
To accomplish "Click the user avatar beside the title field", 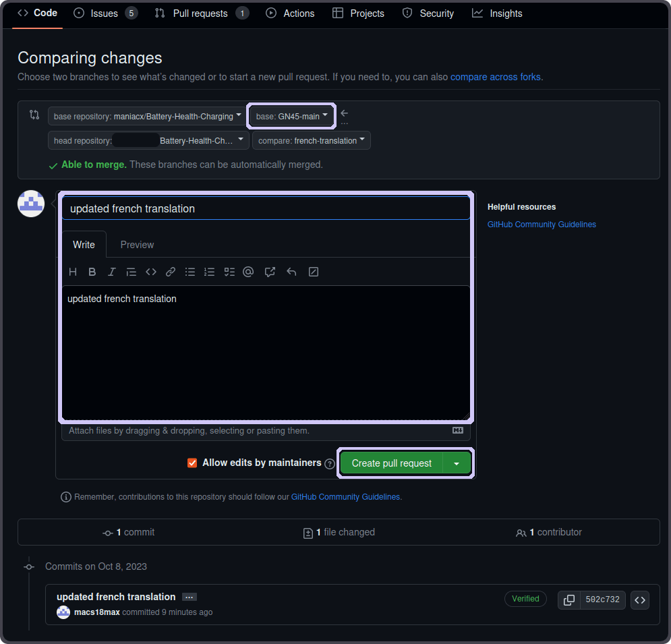I will [x=31, y=204].
